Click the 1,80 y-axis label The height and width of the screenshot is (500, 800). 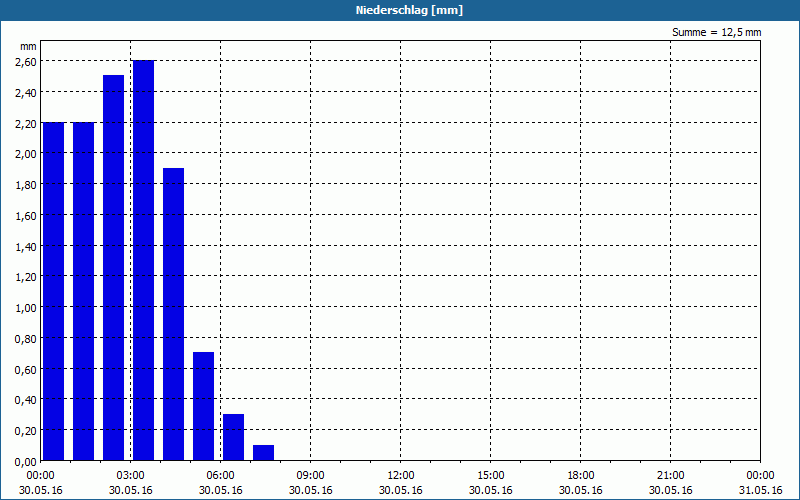pos(26,185)
